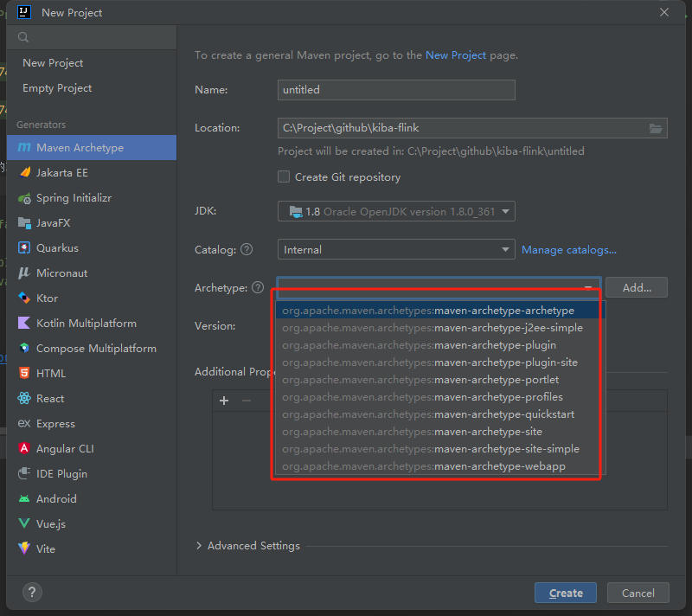Click the Vite lightning icon
Image resolution: width=692 pixels, height=616 pixels.
pyautogui.click(x=24, y=549)
